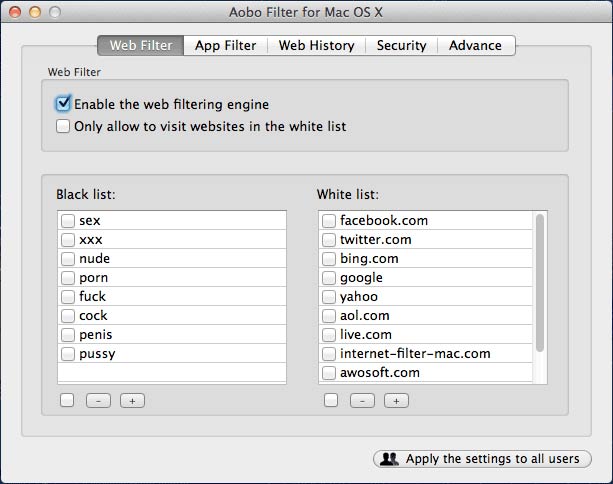613x484 pixels.
Task: Click the Web Filter tab
Action: point(141,45)
